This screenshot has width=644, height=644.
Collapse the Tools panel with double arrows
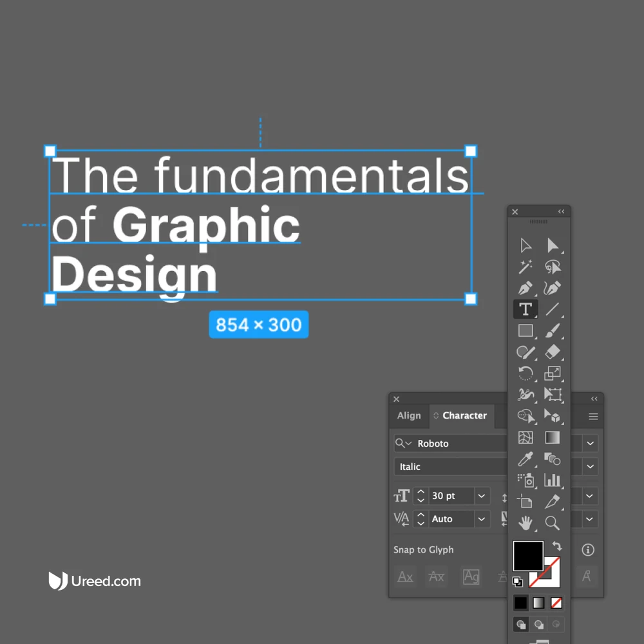pos(562,211)
